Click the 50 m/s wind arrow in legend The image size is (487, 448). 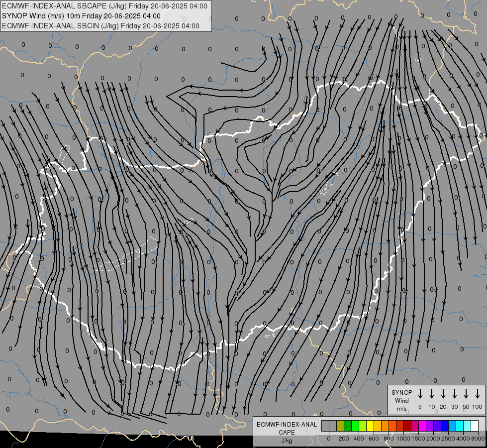pyautogui.click(x=466, y=394)
